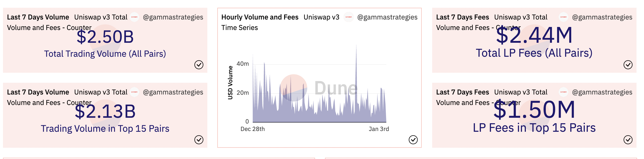This screenshot has height=159, width=644.
Task: Click gammastrategies avatar in Hourly Volume and Fees panel
Action: [x=348, y=17]
